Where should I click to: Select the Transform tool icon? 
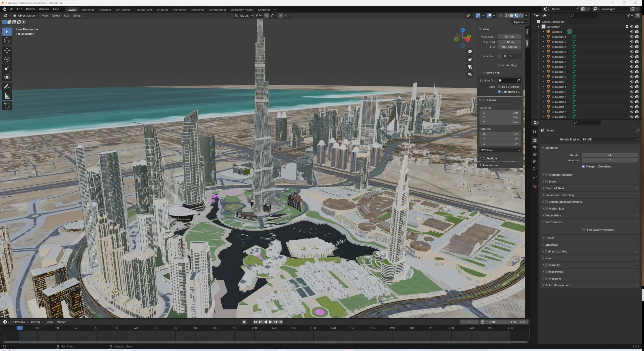coord(7,76)
